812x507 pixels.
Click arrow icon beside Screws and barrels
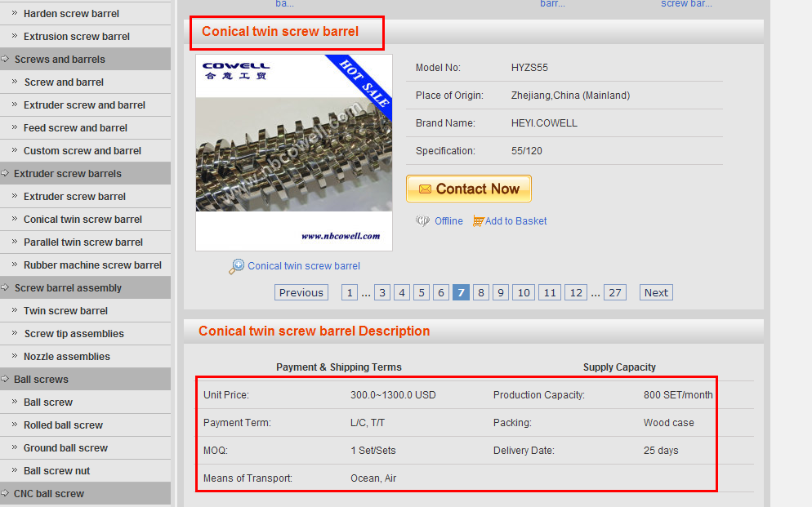5,59
